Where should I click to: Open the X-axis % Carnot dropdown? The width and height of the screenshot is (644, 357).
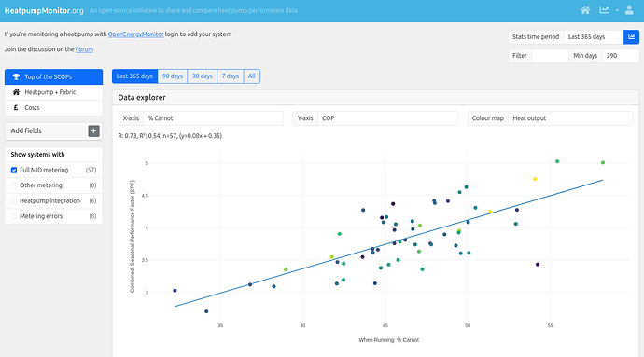(213, 118)
